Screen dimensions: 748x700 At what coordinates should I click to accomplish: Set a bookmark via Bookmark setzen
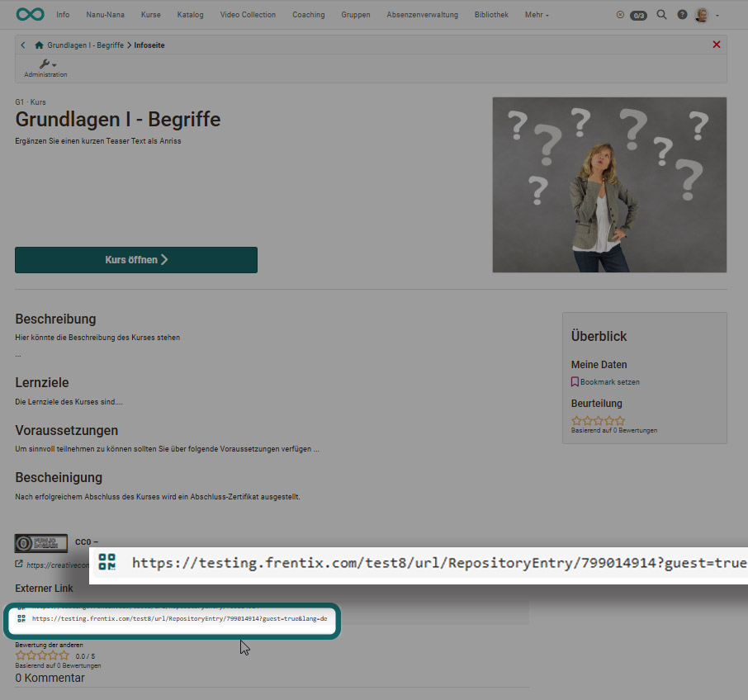(x=608, y=381)
